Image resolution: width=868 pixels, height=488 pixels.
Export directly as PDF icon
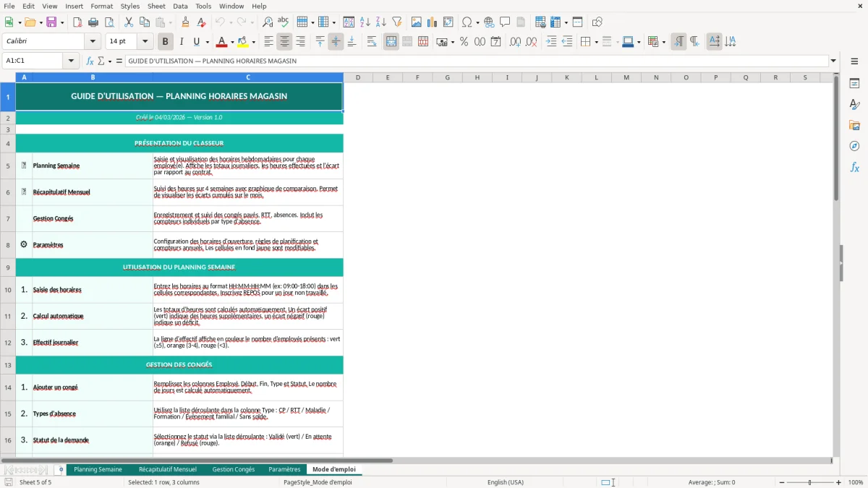[x=77, y=22]
